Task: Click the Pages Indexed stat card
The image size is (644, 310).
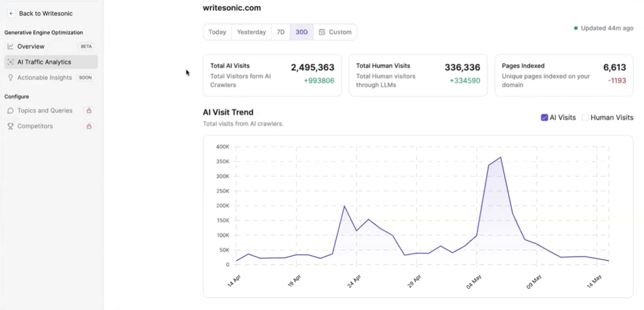Action: click(x=564, y=75)
